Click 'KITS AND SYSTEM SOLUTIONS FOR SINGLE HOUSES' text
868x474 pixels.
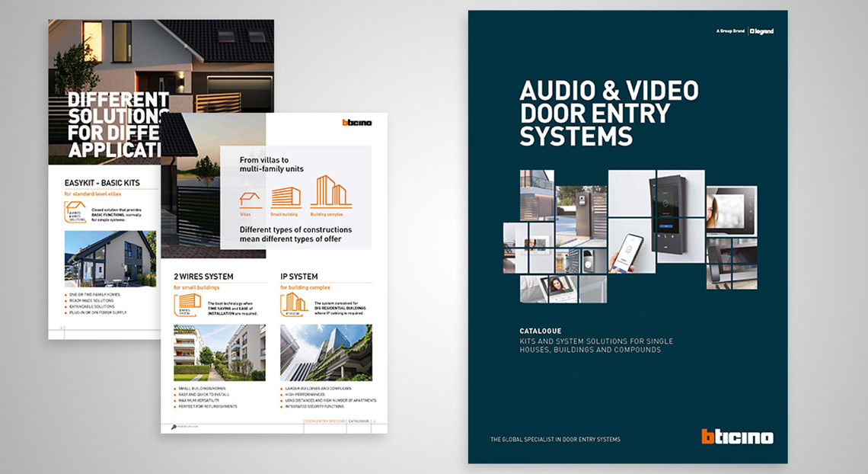596,345
